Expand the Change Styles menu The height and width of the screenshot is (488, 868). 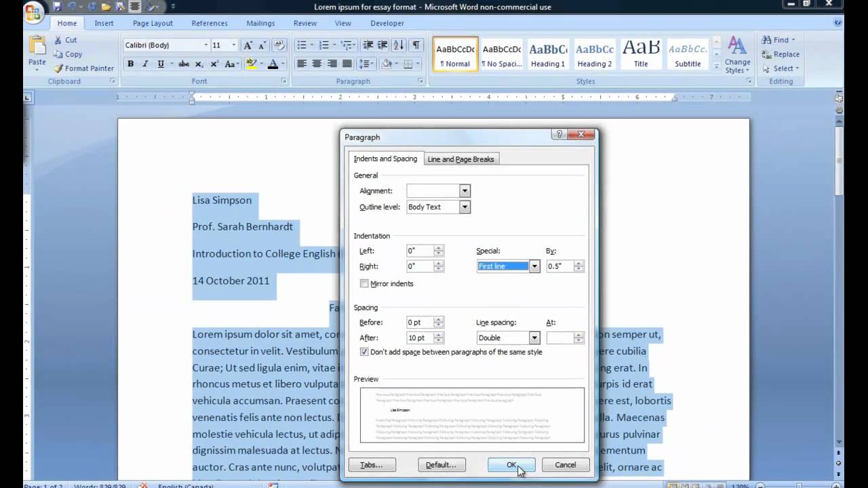click(737, 56)
